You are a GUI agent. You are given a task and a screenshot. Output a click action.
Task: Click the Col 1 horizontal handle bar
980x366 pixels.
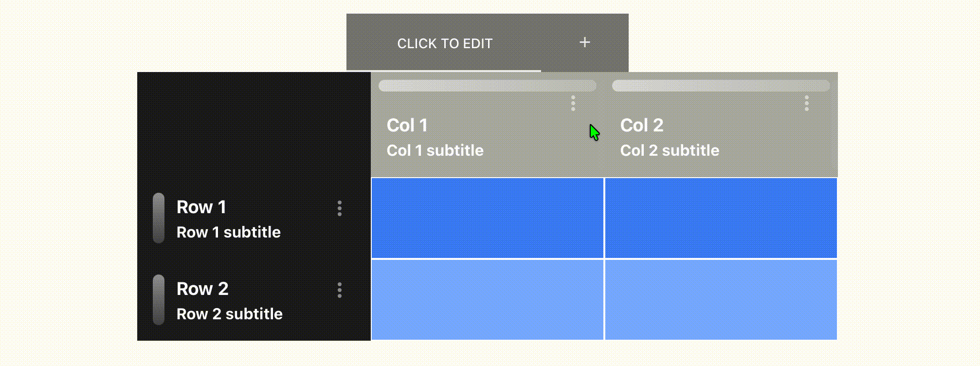pos(487,86)
